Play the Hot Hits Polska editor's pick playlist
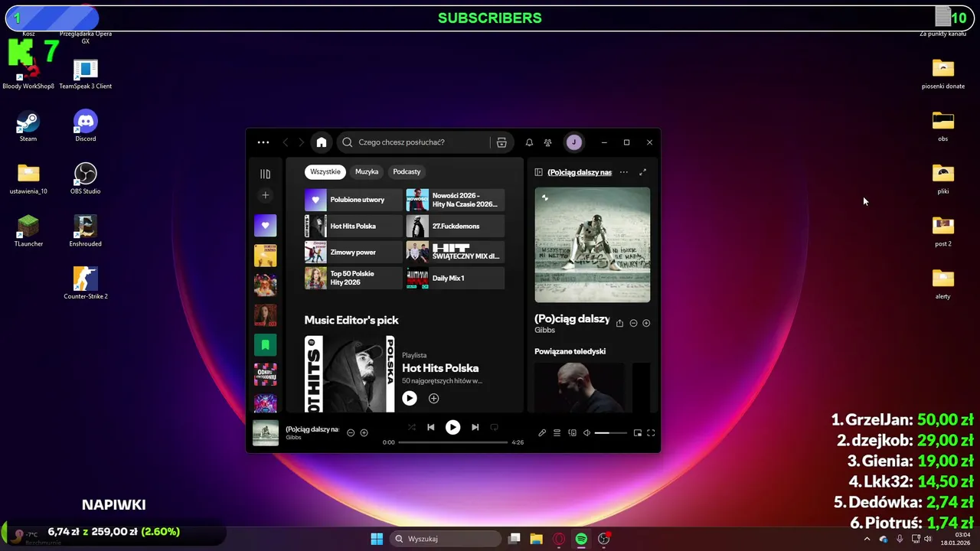 [x=410, y=398]
